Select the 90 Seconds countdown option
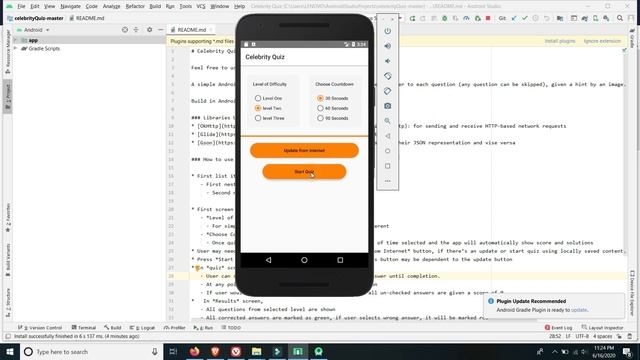This screenshot has width=640, height=360. coord(320,118)
